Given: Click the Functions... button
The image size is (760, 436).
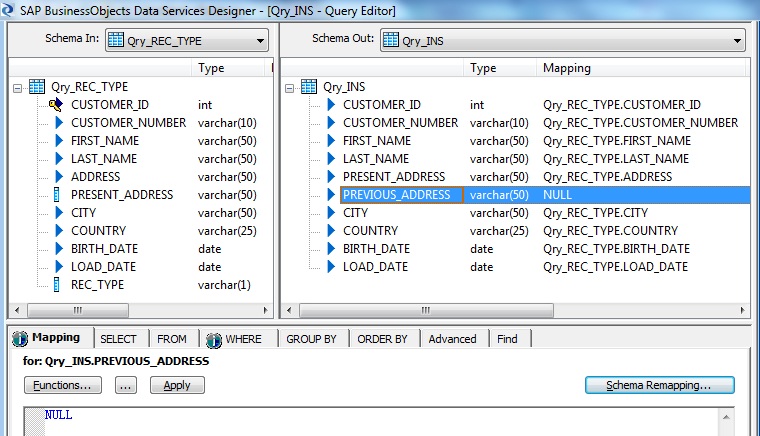Looking at the screenshot, I should click(63, 385).
